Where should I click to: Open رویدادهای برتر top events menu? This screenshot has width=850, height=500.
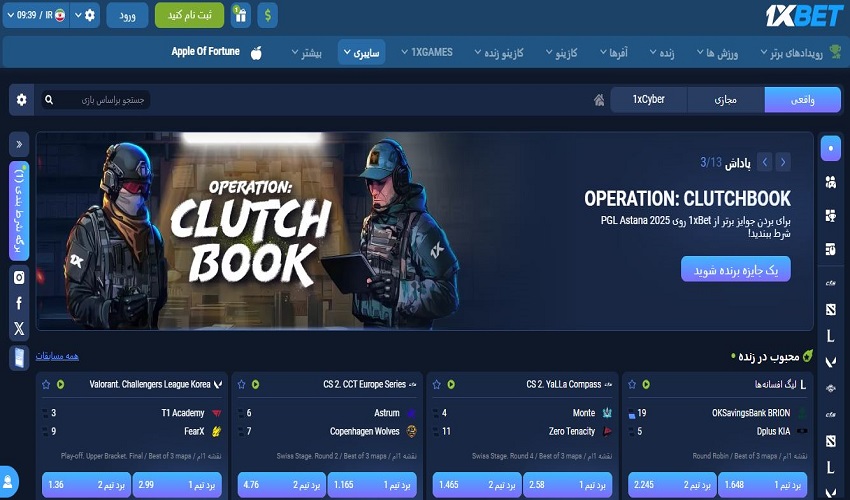coord(792,53)
